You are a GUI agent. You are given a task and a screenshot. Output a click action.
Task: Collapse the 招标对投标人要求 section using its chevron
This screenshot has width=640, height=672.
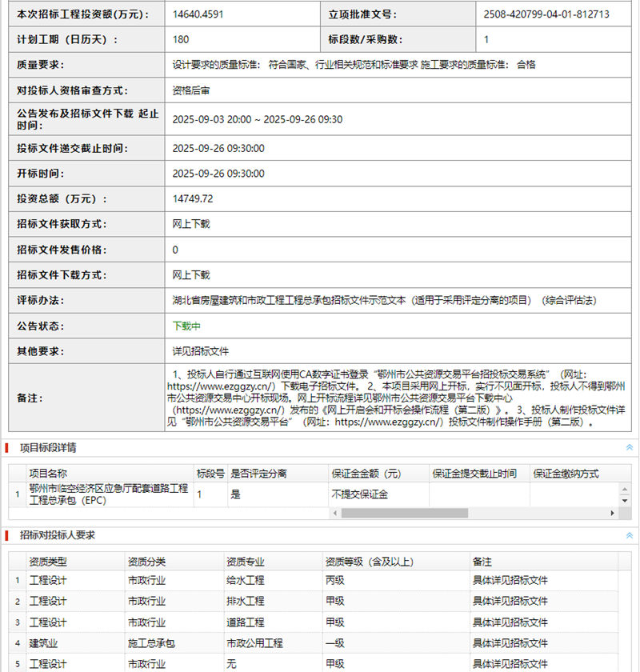629,535
